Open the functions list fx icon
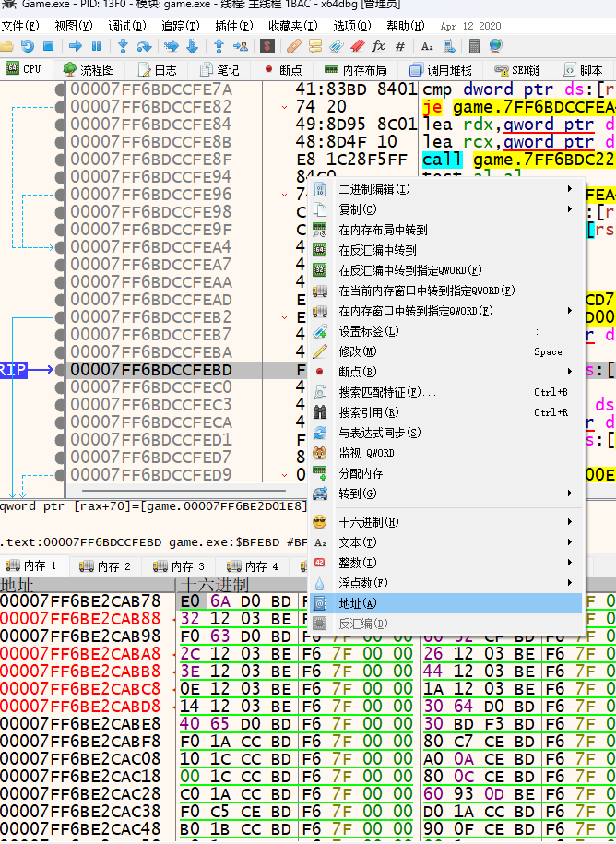 pyautogui.click(x=379, y=46)
